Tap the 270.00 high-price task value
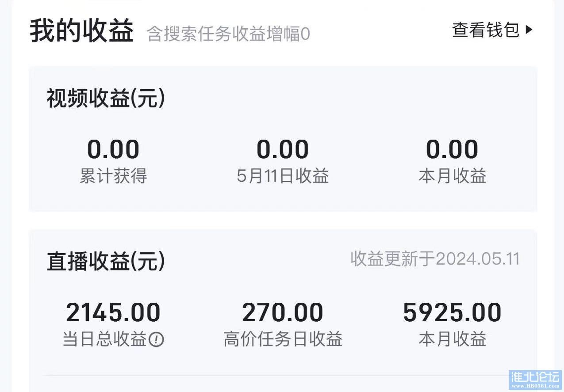 tap(283, 312)
